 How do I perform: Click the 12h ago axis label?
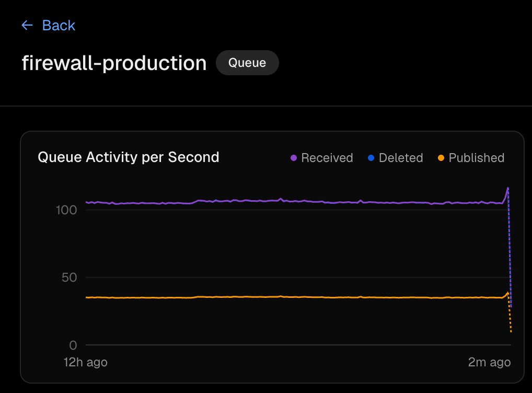tap(86, 363)
